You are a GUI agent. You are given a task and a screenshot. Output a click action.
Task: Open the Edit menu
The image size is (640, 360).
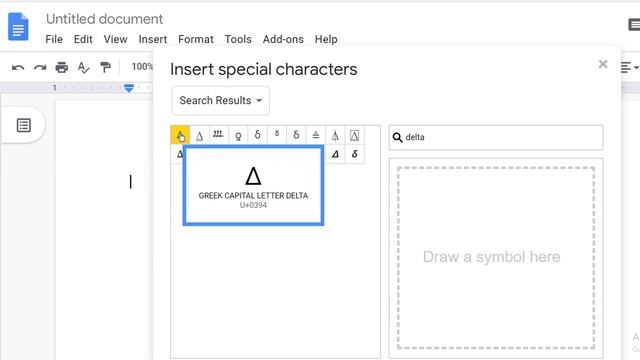pos(83,39)
